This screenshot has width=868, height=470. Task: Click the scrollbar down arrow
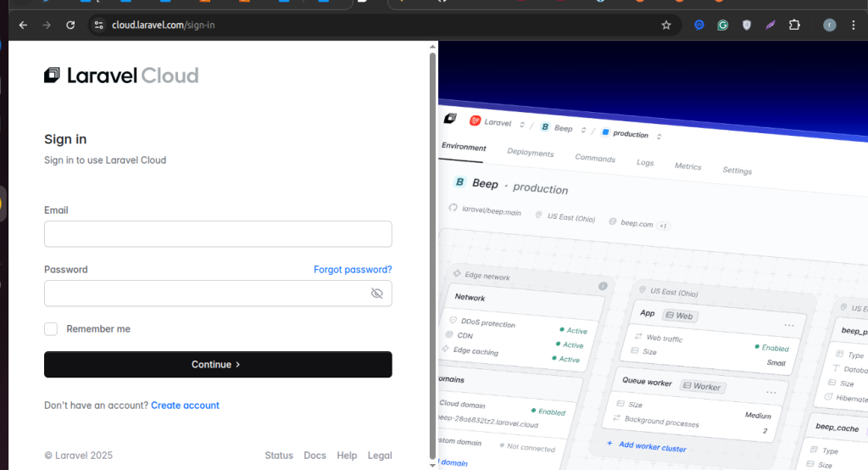pos(433,465)
